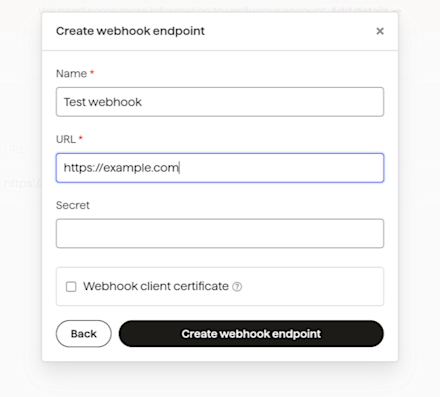The height and width of the screenshot is (397, 440).
Task: Click into the Name field containing Test webhook
Action: pyautogui.click(x=220, y=102)
